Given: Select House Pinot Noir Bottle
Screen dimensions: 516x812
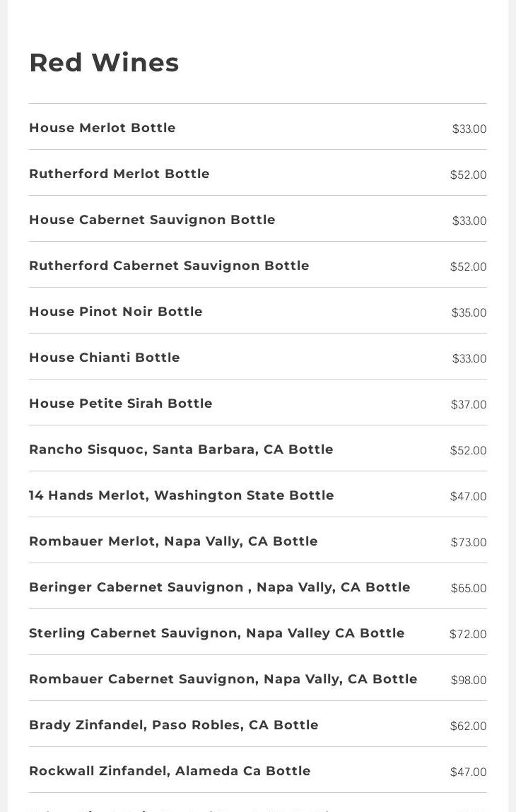Looking at the screenshot, I should point(116,312).
